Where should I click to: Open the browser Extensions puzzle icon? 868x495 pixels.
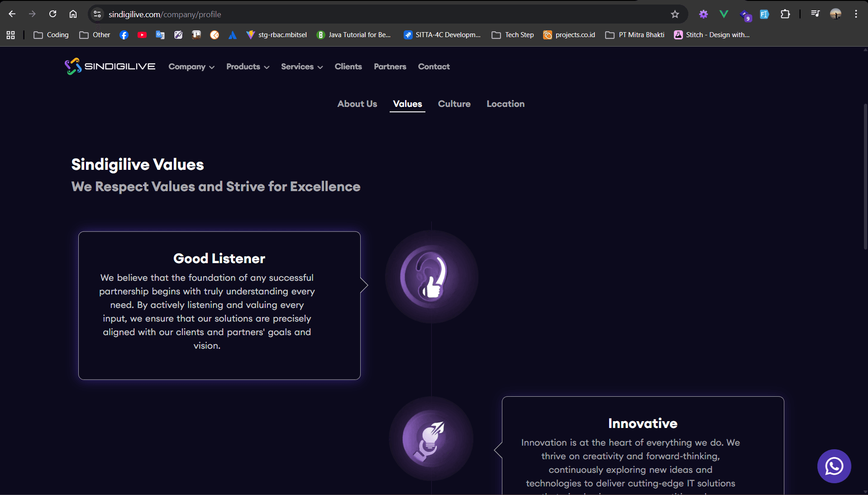coord(785,14)
